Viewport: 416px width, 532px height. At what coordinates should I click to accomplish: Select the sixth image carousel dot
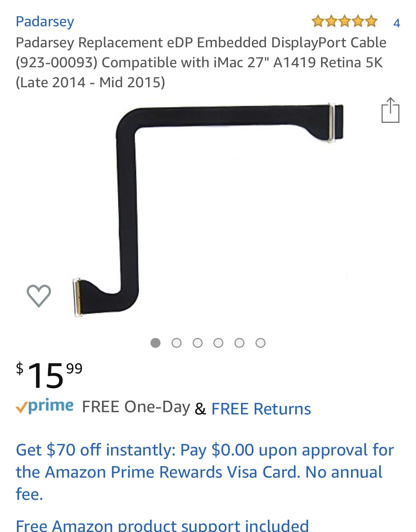261,343
